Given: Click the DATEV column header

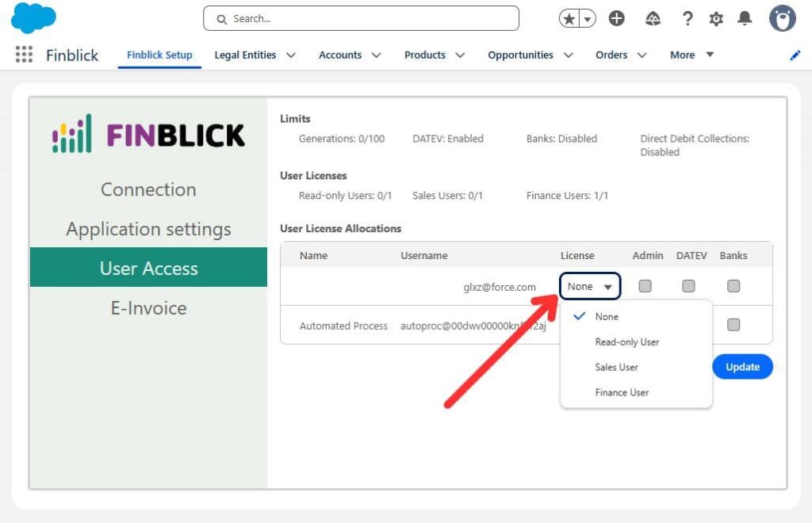Looking at the screenshot, I should [x=691, y=255].
